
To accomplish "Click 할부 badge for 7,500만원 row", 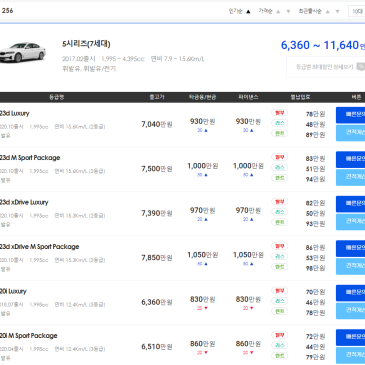I will [x=279, y=157].
